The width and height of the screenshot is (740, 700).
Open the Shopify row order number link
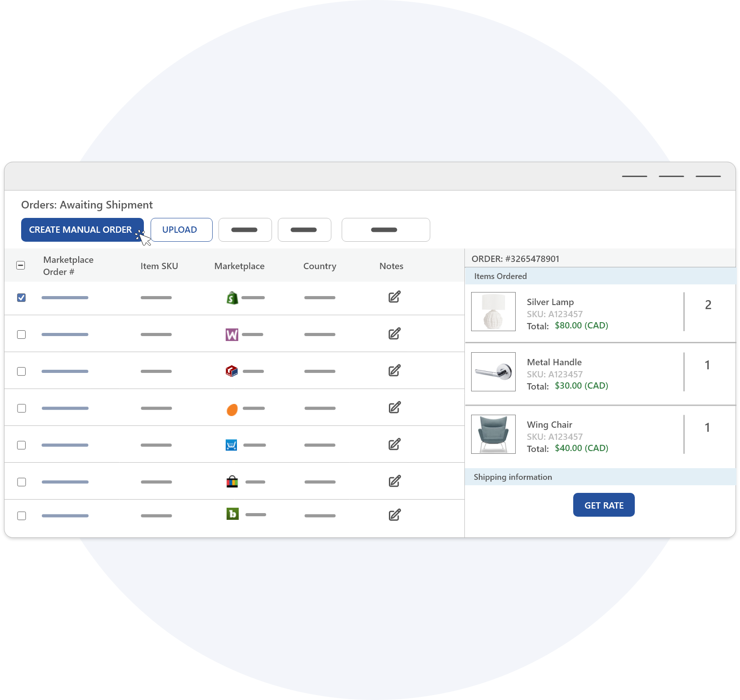[65, 297]
